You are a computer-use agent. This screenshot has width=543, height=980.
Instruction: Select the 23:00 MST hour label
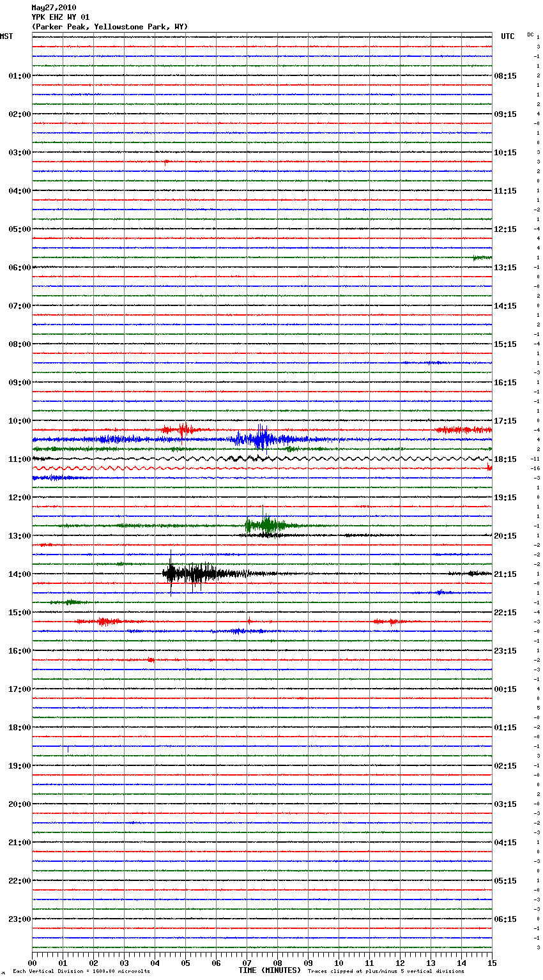19,919
